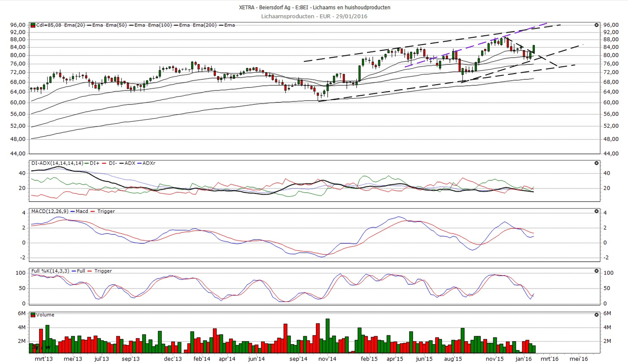Click the latest green candle in price chart
This screenshot has height=364, width=628.
pos(534,49)
